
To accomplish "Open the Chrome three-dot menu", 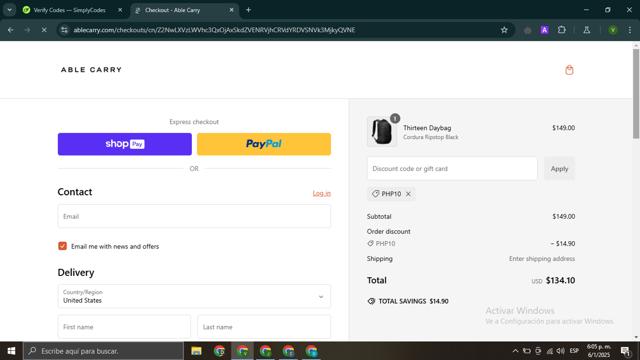I will [629, 30].
